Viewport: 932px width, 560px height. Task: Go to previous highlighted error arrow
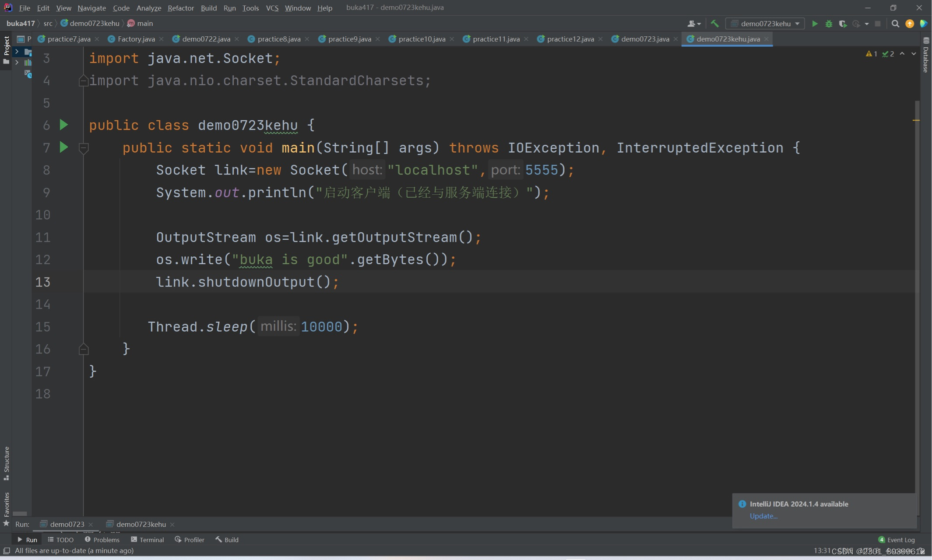click(902, 54)
